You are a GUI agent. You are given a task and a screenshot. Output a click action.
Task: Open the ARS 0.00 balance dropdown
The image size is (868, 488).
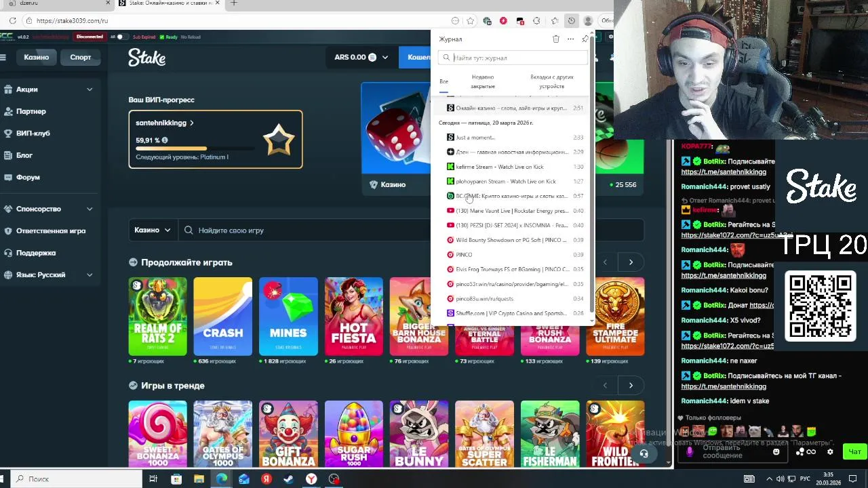(x=361, y=58)
